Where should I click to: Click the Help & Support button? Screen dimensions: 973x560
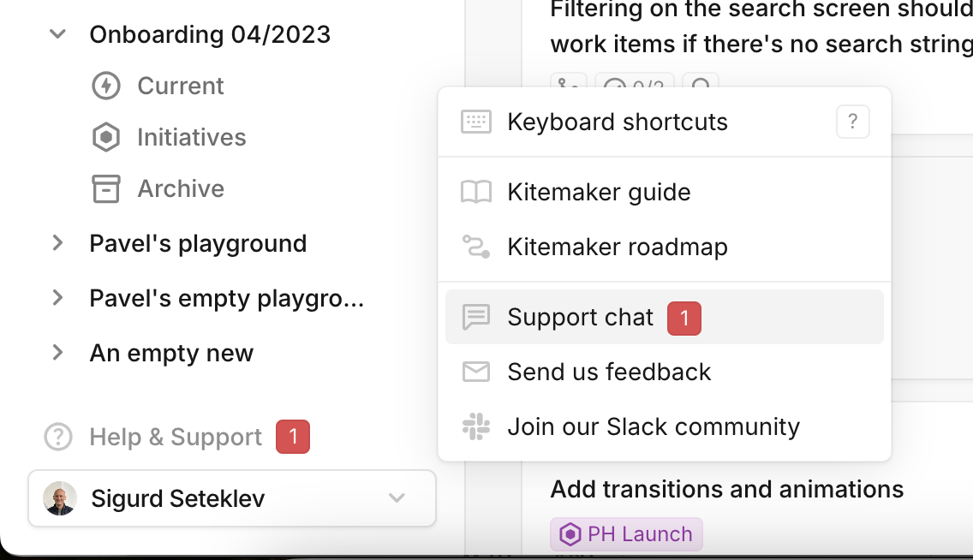176,437
